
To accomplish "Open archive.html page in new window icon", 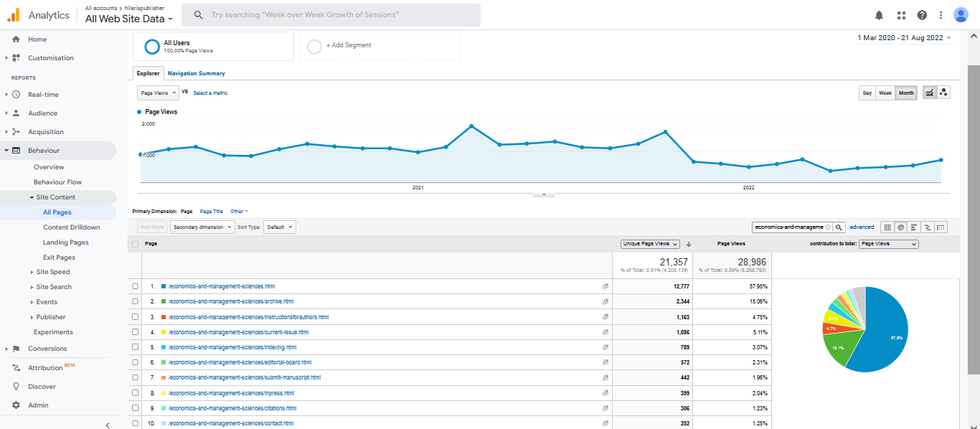I will point(606,301).
